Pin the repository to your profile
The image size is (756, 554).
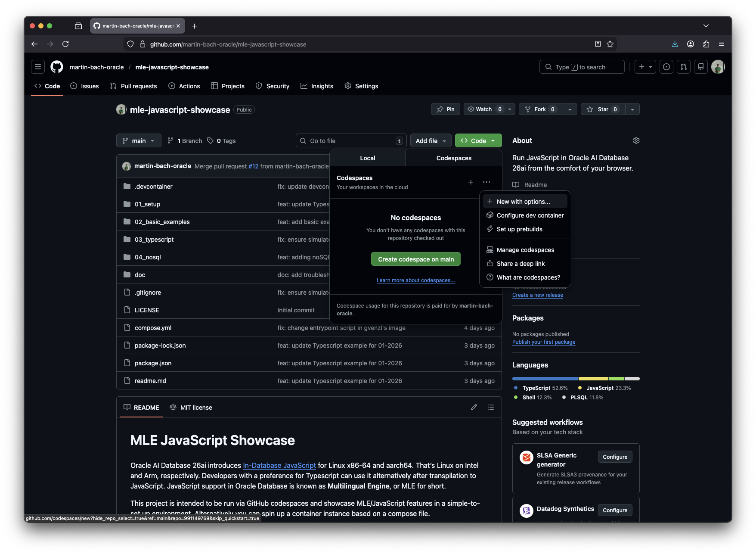tap(446, 109)
